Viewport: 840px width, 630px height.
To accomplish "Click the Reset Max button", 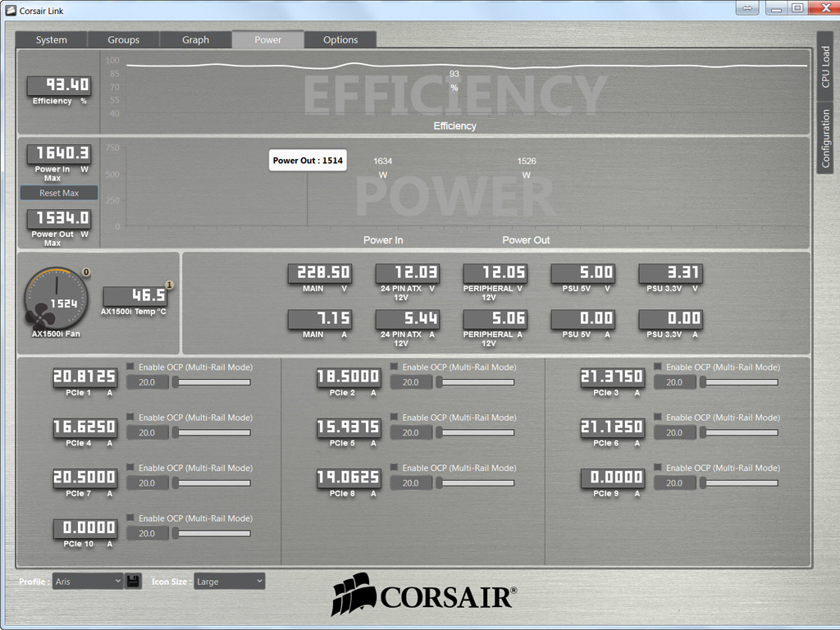I will point(59,193).
